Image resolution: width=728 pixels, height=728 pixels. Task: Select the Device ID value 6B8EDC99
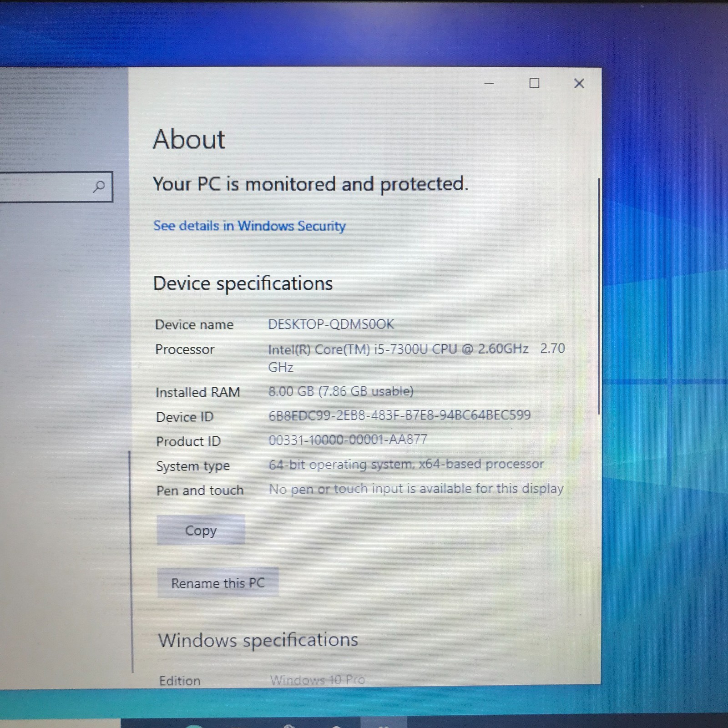click(399, 415)
